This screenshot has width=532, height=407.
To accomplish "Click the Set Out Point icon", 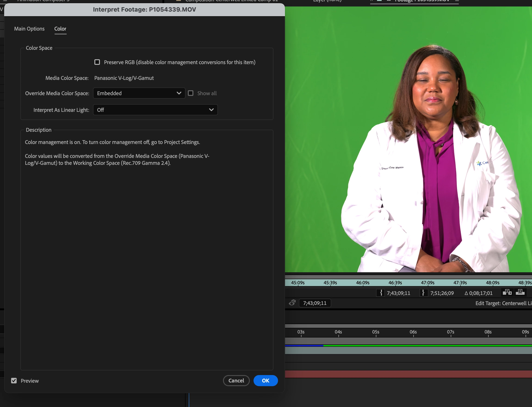I will pos(424,293).
